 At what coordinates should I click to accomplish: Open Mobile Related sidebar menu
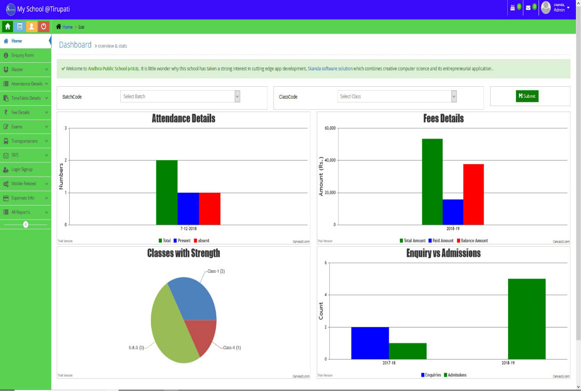point(25,184)
